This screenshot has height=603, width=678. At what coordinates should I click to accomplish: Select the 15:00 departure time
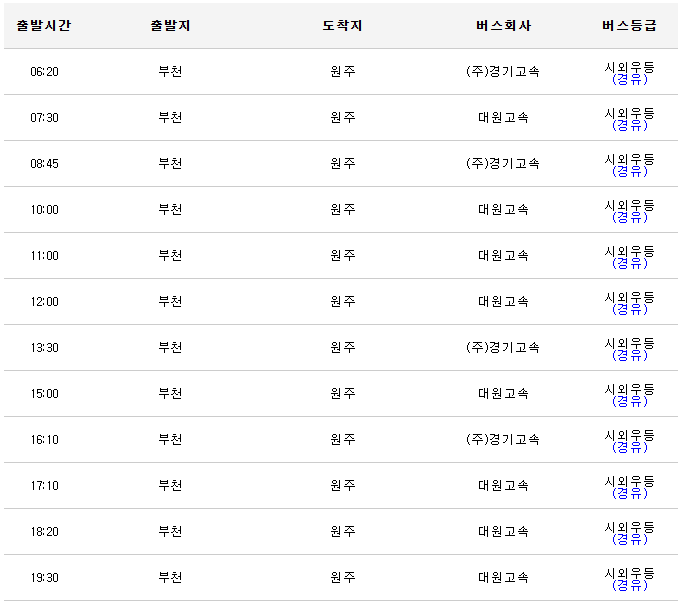[x=45, y=394]
